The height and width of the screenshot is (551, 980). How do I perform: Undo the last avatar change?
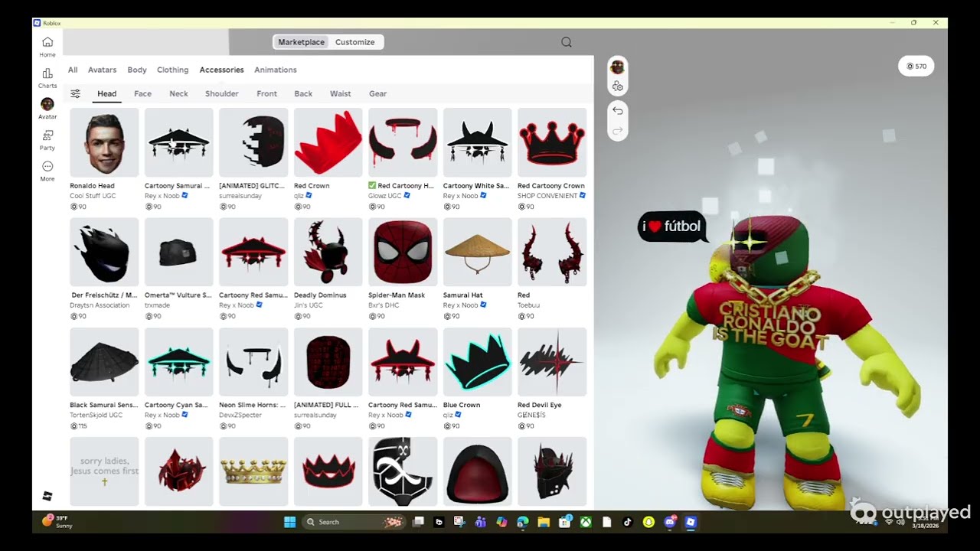(617, 111)
